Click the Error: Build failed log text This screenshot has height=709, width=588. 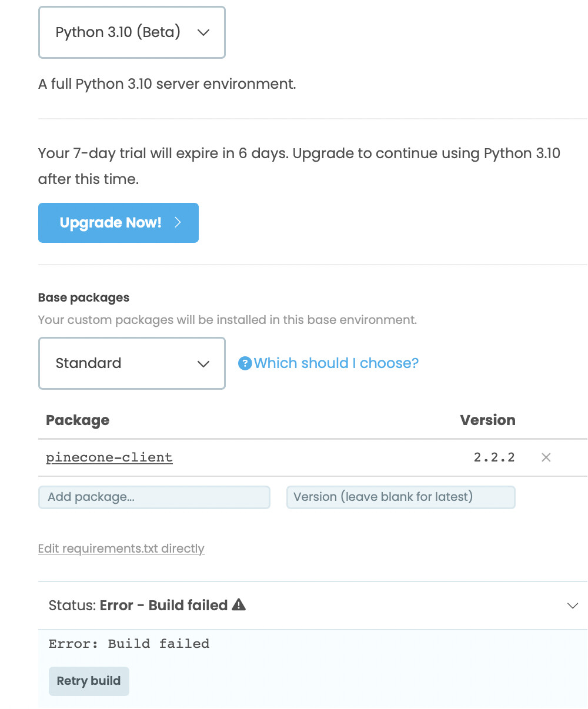click(x=129, y=644)
